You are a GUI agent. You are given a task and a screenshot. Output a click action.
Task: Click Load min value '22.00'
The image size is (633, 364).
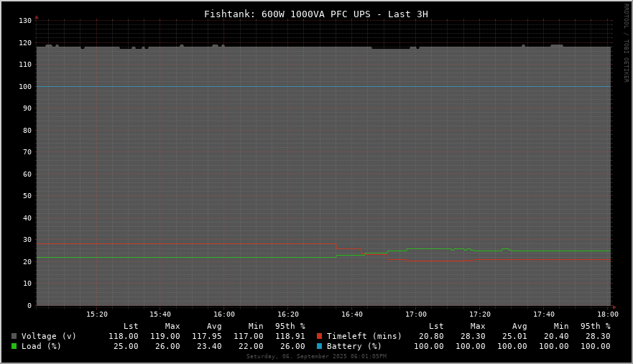[251, 346]
